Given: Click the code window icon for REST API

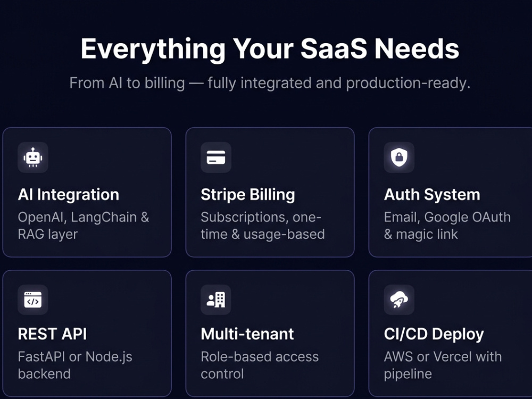Looking at the screenshot, I should pyautogui.click(x=33, y=300).
